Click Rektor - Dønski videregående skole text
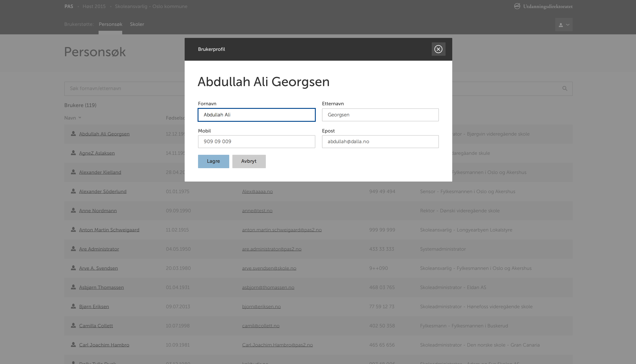636x364 pixels. (460, 211)
